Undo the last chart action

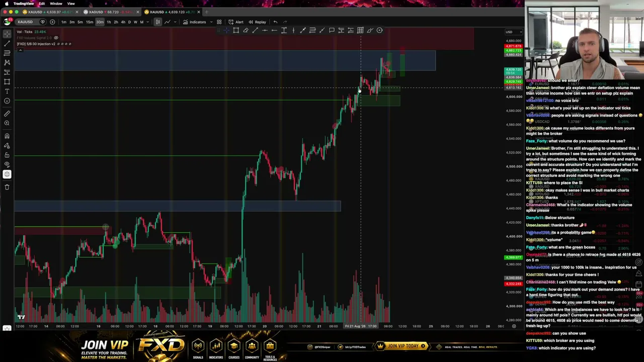click(x=275, y=22)
